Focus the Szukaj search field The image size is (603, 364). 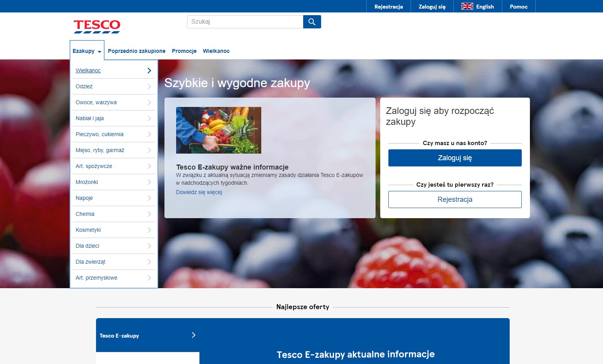click(245, 22)
